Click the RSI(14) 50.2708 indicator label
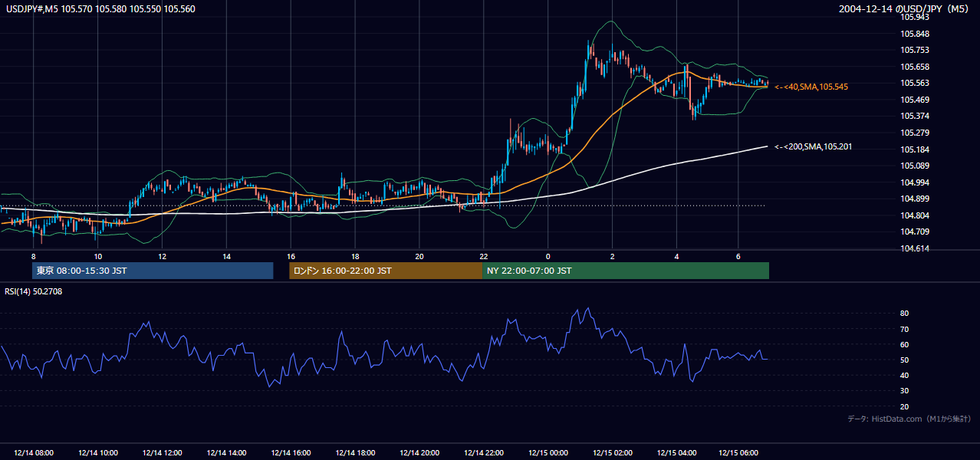The image size is (980, 460). point(34,291)
